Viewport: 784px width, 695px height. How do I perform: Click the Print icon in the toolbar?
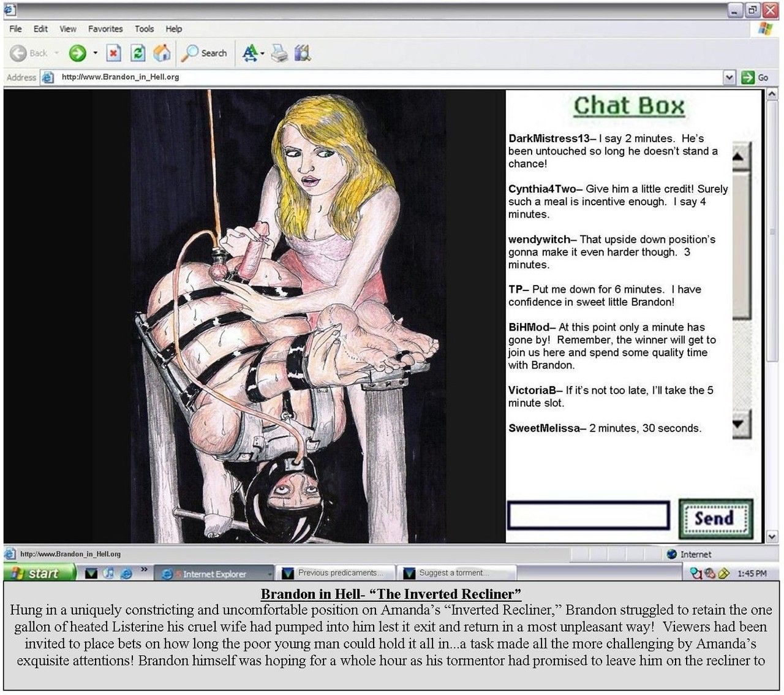point(279,53)
